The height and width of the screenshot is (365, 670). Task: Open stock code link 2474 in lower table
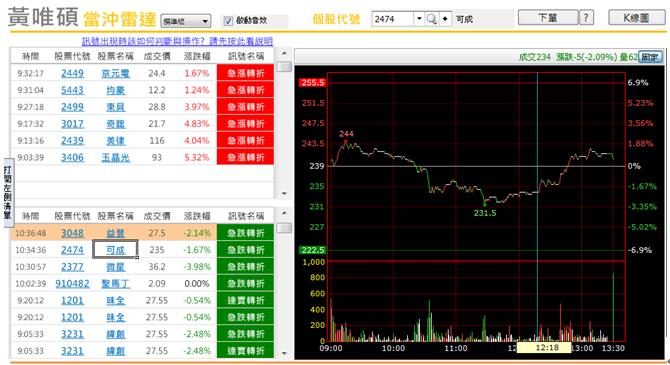(72, 250)
